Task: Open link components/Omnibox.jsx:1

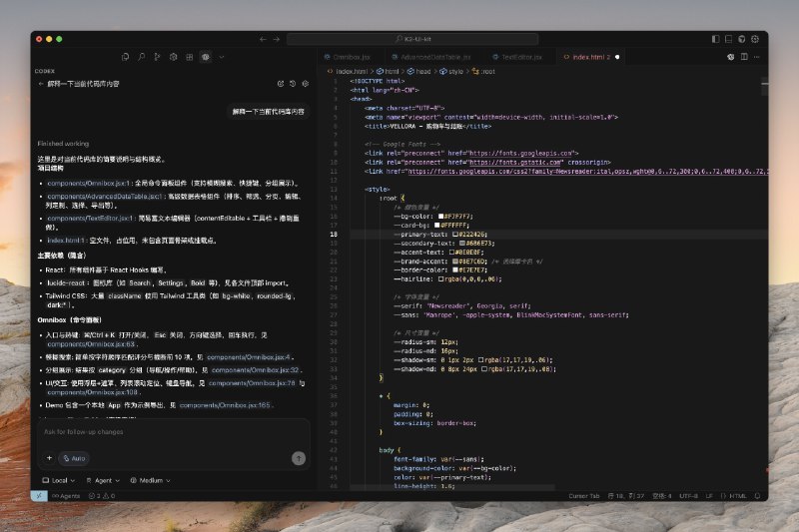Action: coord(89,184)
